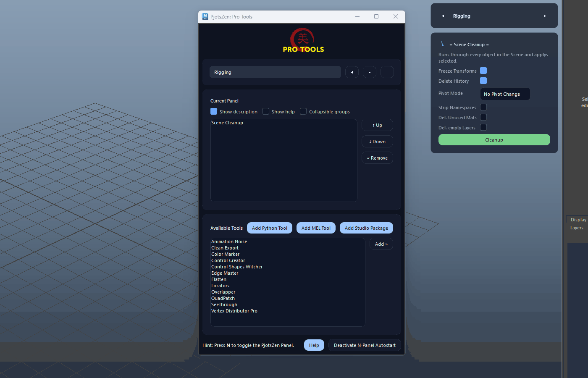Toggle Freeze Transforms checkbox

(483, 71)
